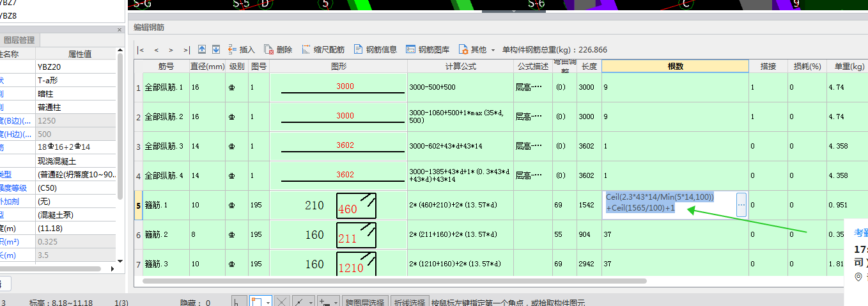868x306 pixels.
Task: Select row 3 全部纵筋.3 name cell
Action: click(x=166, y=146)
